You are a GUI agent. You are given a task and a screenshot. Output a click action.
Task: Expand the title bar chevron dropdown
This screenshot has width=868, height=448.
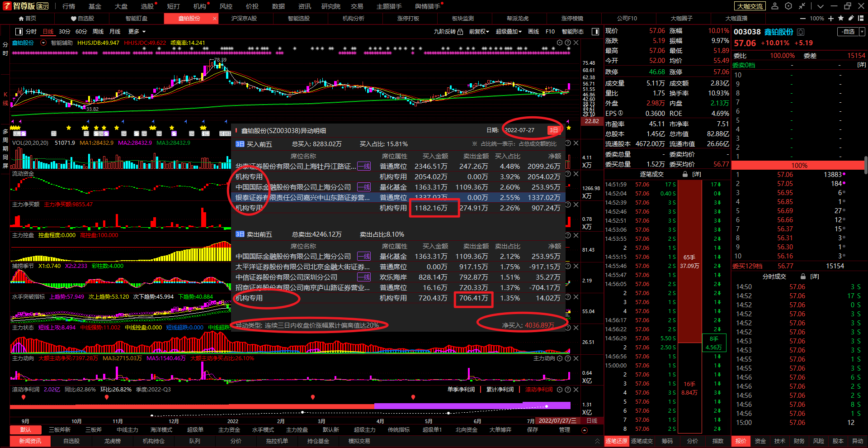pos(821,6)
